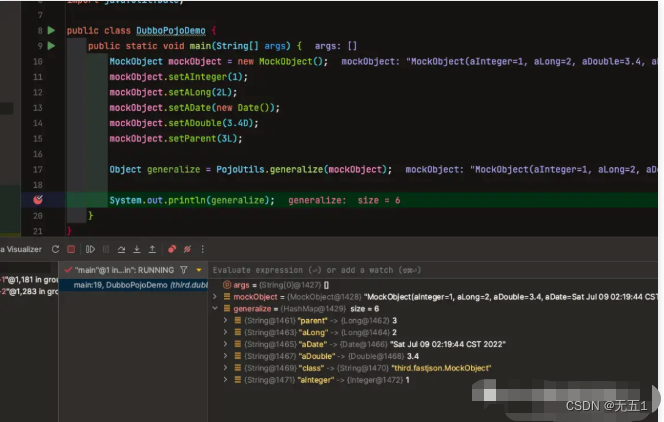Open the Visualizer tab
The width and height of the screenshot is (664, 422).
(21, 249)
